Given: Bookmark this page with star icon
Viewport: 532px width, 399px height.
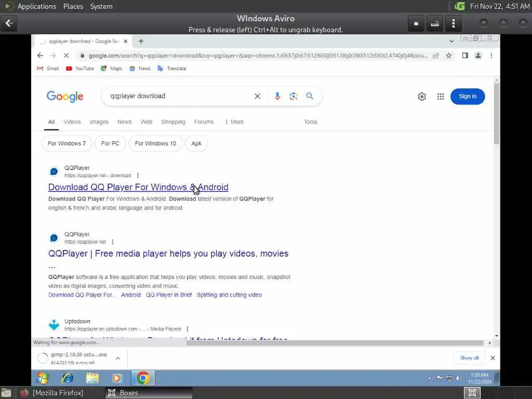Looking at the screenshot, I should [x=449, y=56].
